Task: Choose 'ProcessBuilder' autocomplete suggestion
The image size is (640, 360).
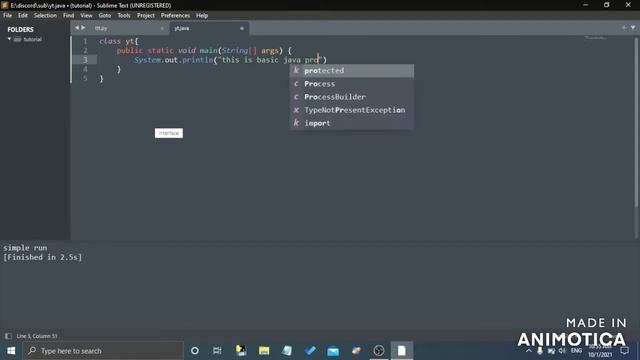Action: [352, 97]
